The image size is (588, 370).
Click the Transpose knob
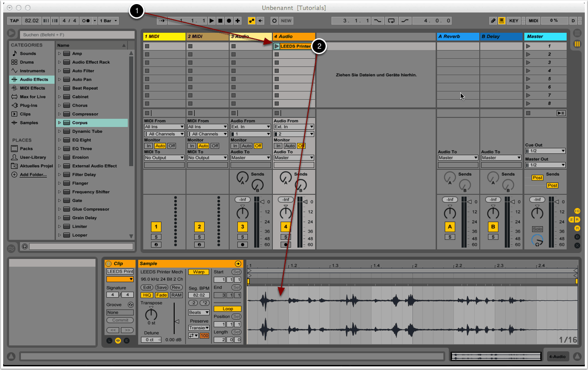(x=151, y=314)
